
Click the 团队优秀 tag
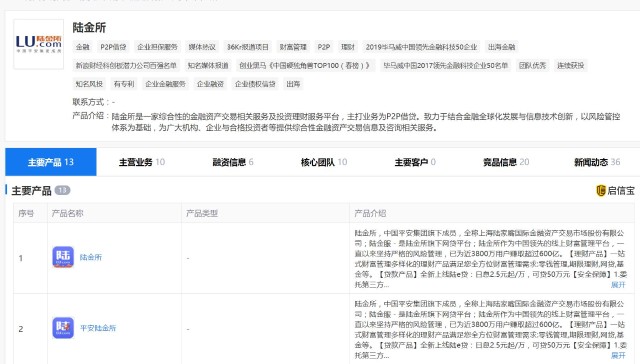point(532,65)
